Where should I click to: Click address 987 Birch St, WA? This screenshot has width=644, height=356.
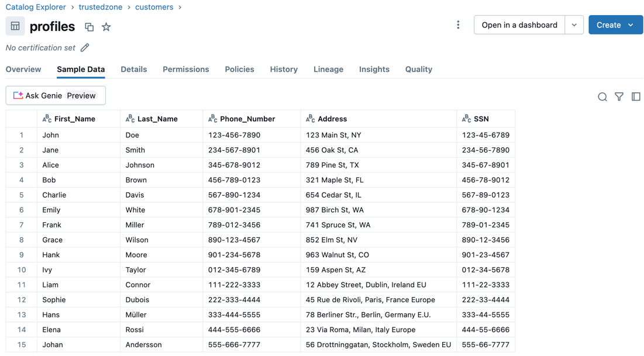tap(378, 210)
